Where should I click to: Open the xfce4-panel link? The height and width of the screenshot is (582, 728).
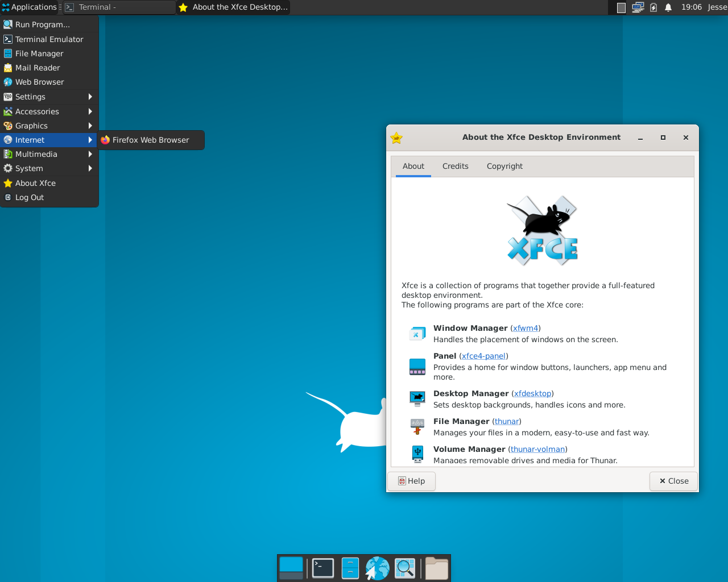tap(483, 356)
